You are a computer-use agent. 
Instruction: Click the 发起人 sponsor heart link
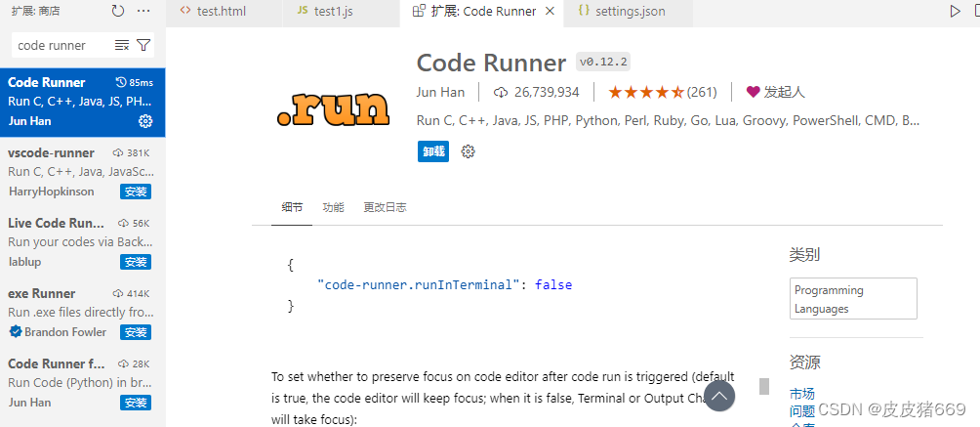click(x=776, y=92)
